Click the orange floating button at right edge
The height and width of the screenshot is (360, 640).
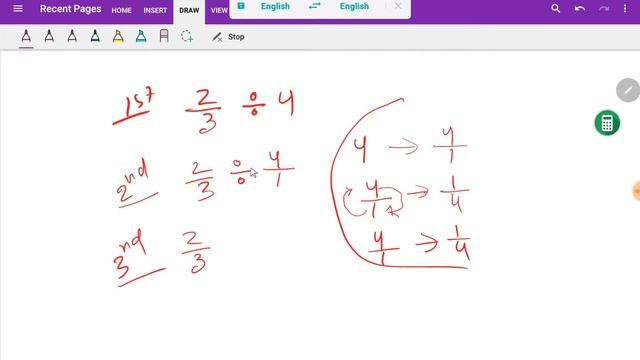click(636, 191)
